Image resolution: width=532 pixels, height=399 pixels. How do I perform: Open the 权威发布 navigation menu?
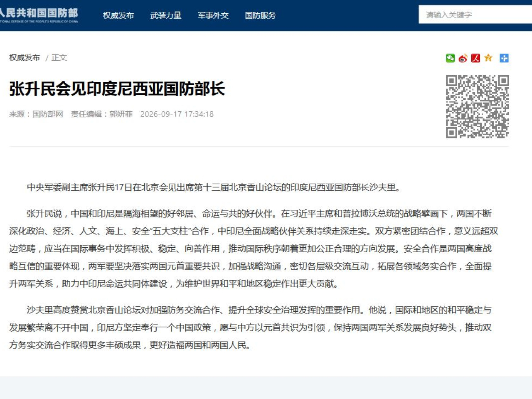point(118,15)
